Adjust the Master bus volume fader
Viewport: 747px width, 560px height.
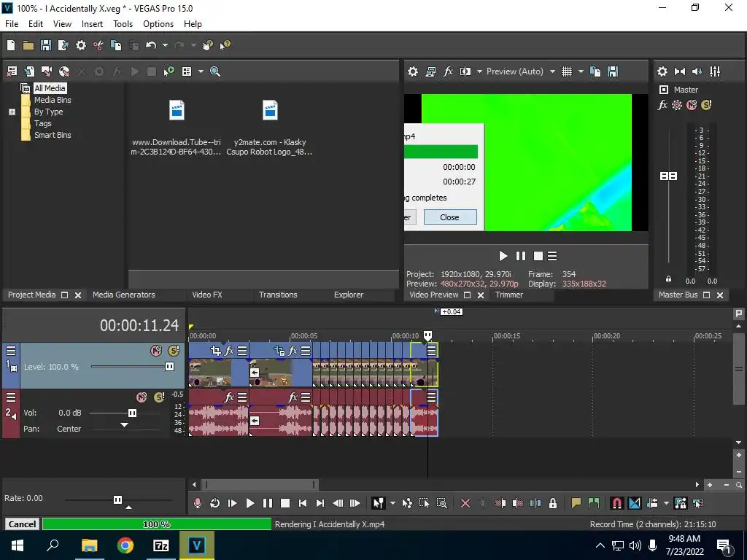pyautogui.click(x=668, y=176)
